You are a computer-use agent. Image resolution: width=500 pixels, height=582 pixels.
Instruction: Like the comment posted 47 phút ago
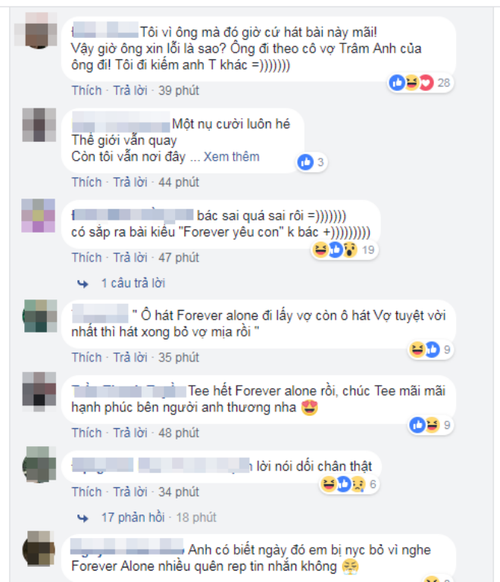click(86, 257)
